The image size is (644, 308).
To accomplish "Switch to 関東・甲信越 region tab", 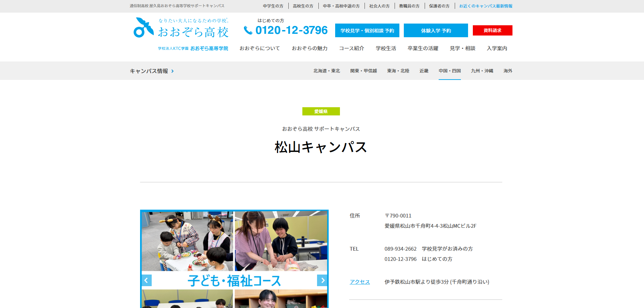I will [364, 71].
